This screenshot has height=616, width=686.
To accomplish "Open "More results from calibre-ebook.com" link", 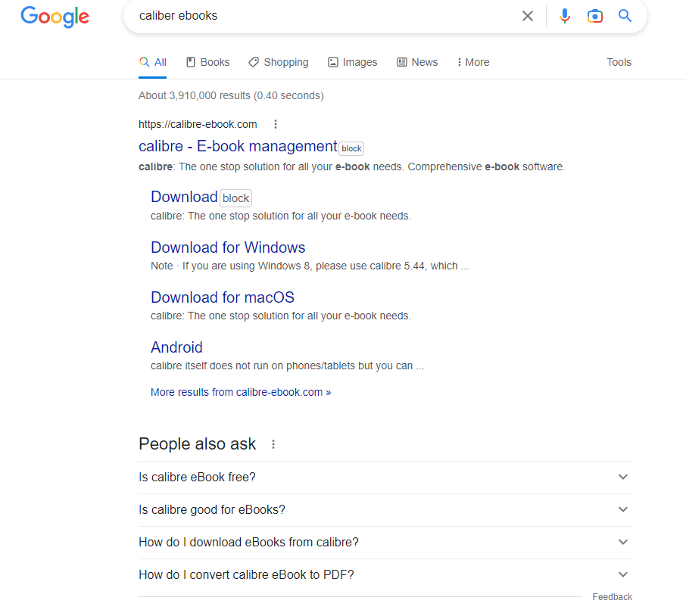I will coord(241,392).
